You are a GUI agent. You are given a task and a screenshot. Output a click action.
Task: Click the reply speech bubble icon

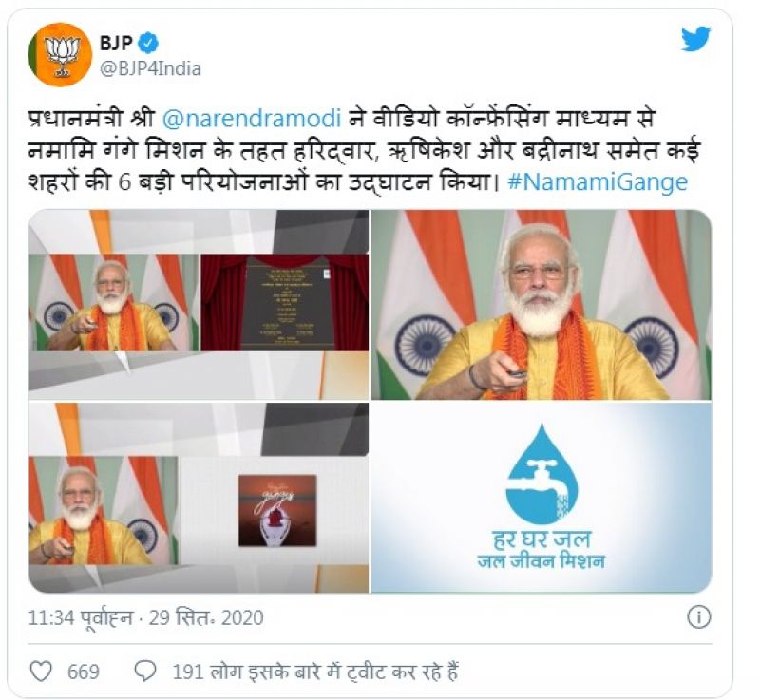click(x=145, y=672)
